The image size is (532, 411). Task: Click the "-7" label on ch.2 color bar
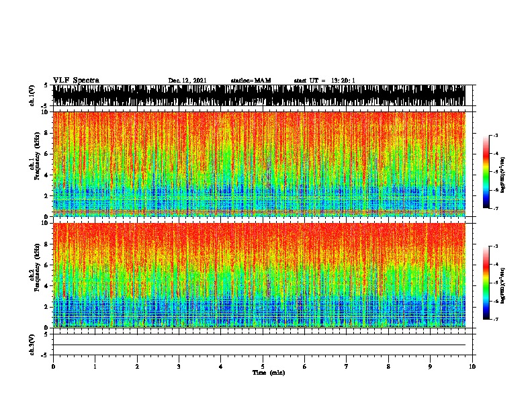pos(496,319)
